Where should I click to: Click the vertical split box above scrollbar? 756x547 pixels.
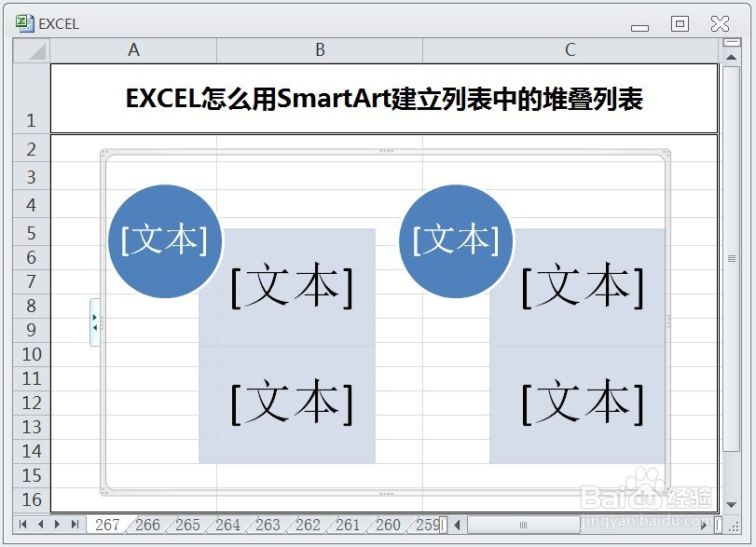[x=732, y=43]
